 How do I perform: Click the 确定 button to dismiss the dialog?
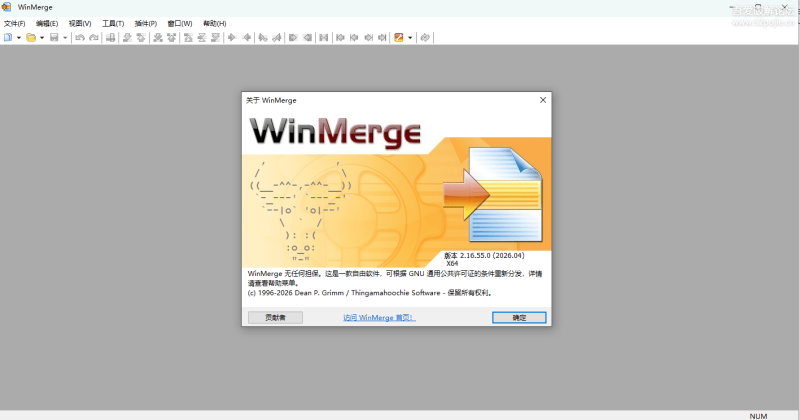(519, 317)
